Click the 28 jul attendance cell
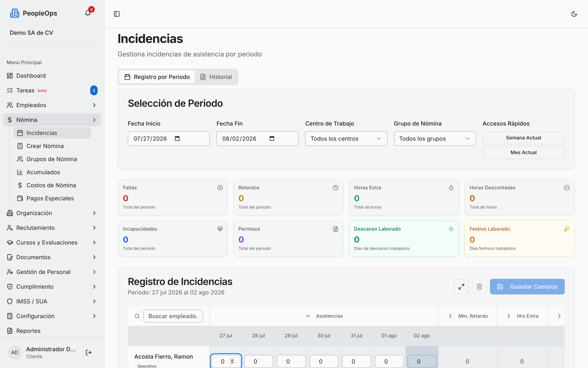This screenshot has width=588, height=368. (x=258, y=361)
